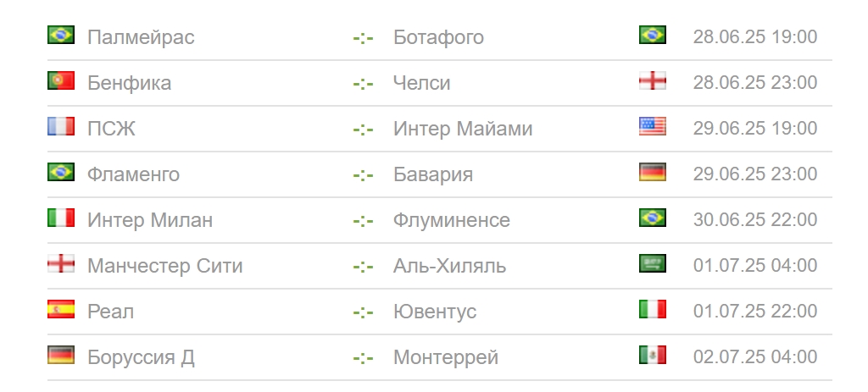Click the score placeholder for Реал vs Ювентус
The height and width of the screenshot is (392, 868).
[363, 312]
